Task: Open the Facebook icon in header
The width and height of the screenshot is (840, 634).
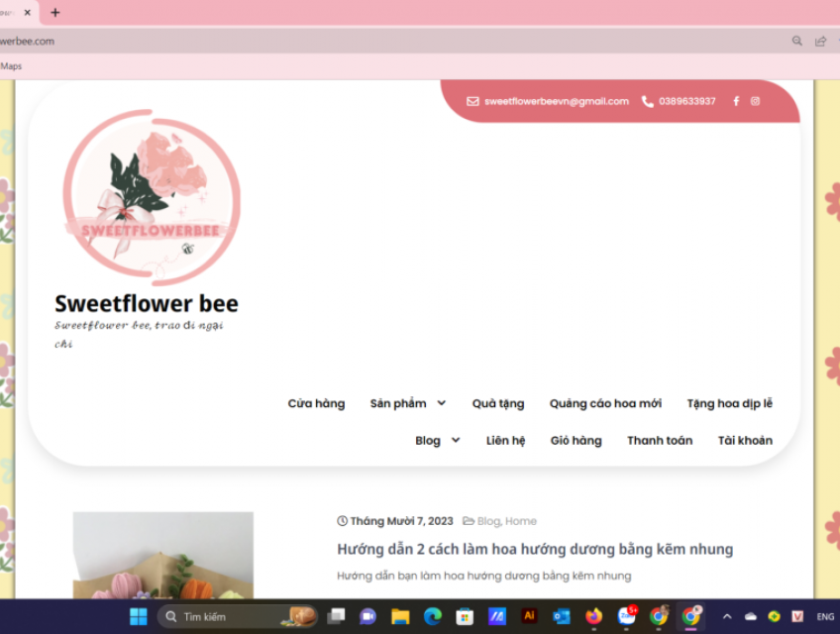Action: (736, 101)
